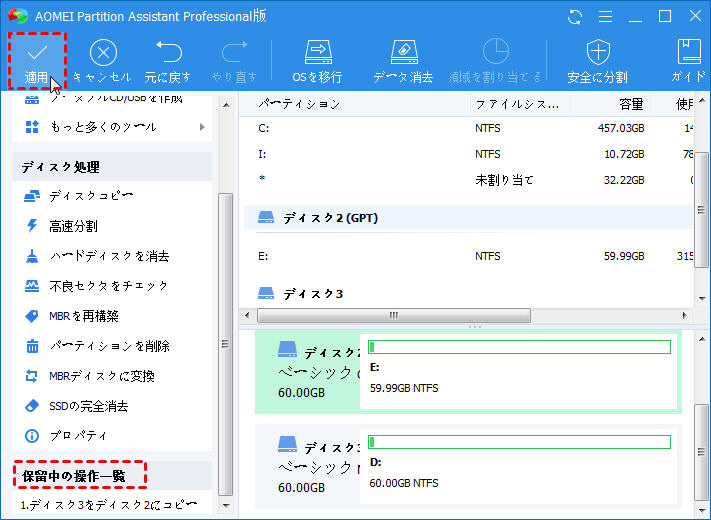
Task: Select partition C: row in list
Action: click(x=469, y=128)
